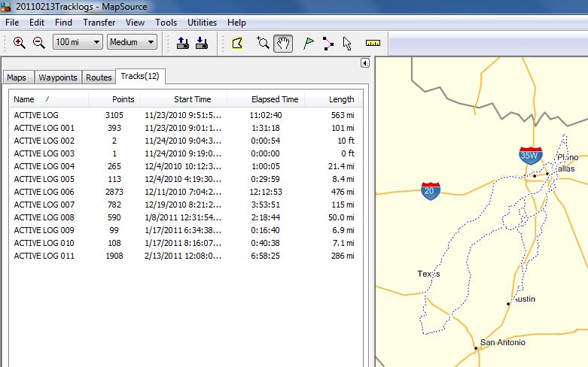Select track ACTIVE LOG 006
The height and width of the screenshot is (367, 588).
click(x=184, y=192)
